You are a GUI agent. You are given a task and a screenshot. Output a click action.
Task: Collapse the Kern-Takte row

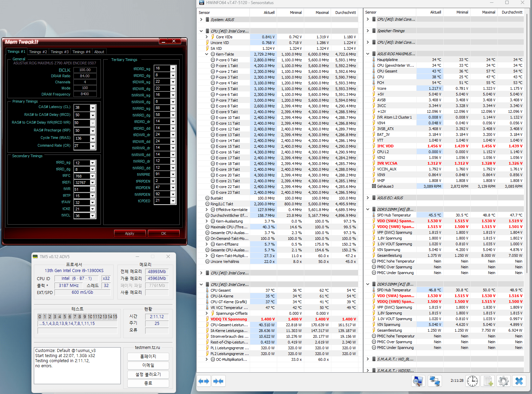point(207,54)
